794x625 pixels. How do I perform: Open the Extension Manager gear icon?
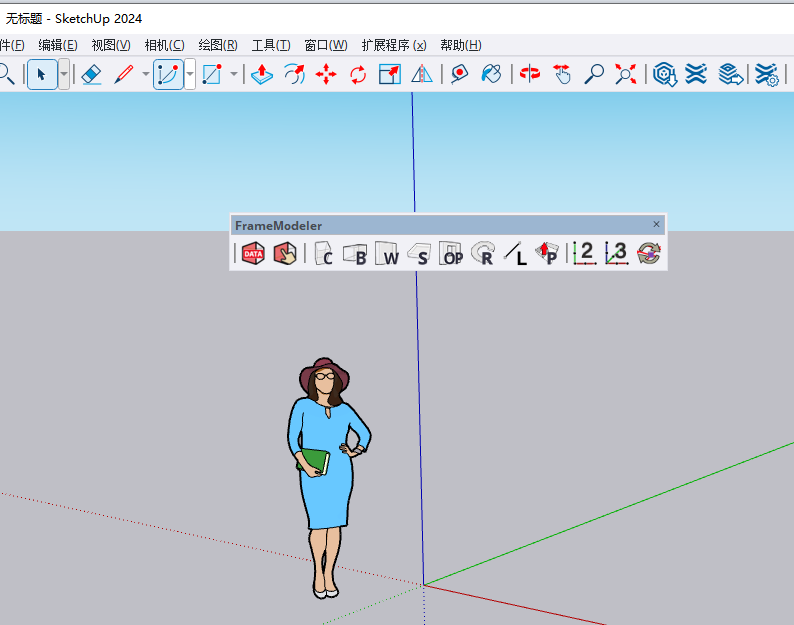(x=767, y=74)
